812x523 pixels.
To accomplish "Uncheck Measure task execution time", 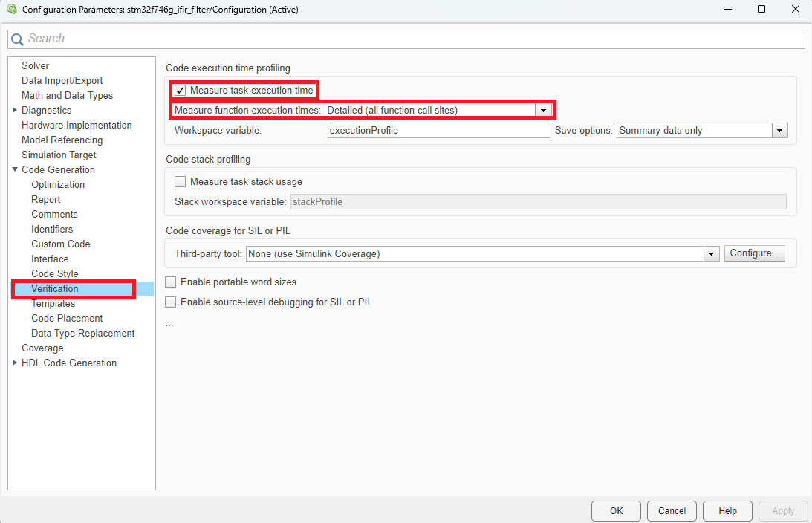I will [180, 91].
